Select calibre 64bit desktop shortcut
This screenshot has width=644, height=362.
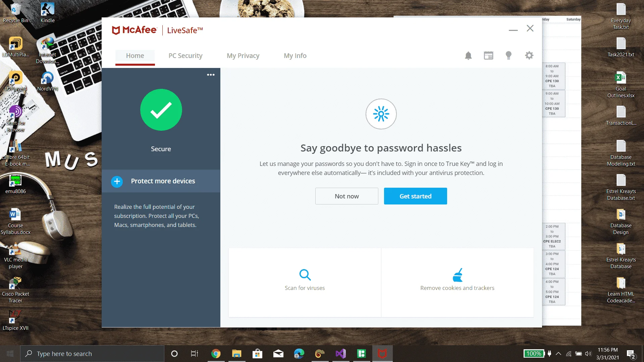15,154
